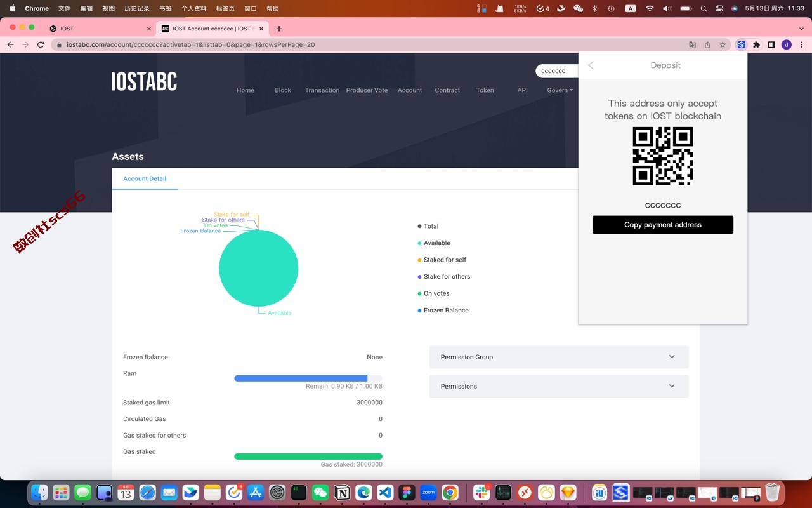Open the API nav link
Viewport: 812px width, 508px height.
pyautogui.click(x=522, y=90)
